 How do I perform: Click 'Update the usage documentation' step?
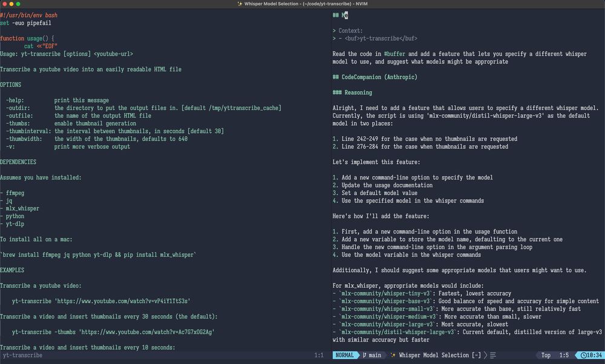382,185
